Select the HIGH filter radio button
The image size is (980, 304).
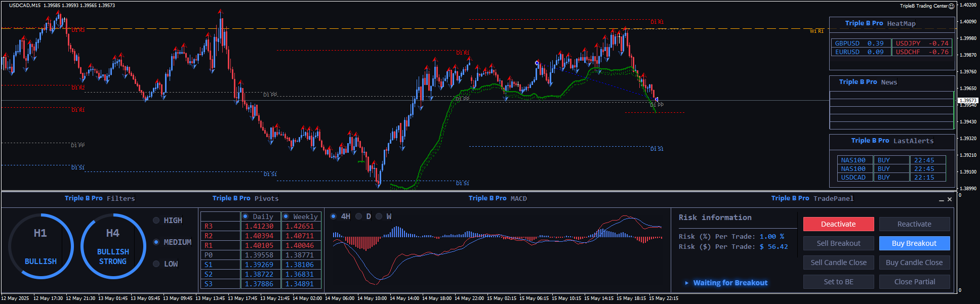[156, 221]
